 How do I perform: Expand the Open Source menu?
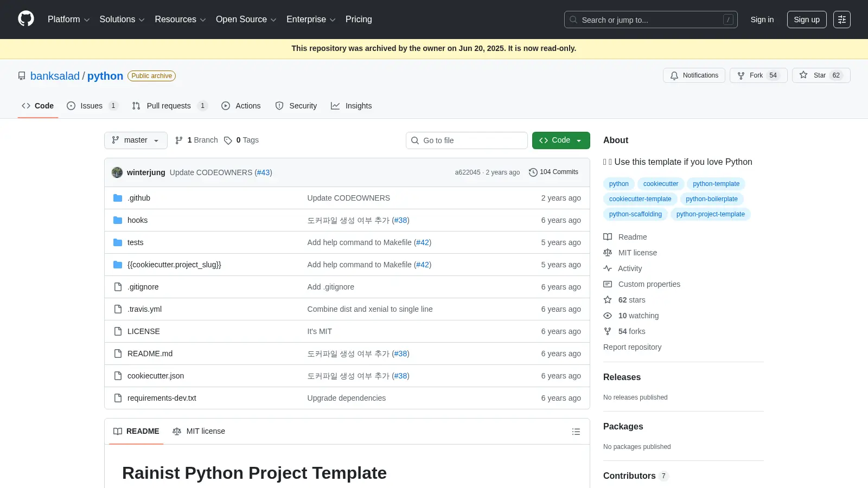click(x=246, y=20)
